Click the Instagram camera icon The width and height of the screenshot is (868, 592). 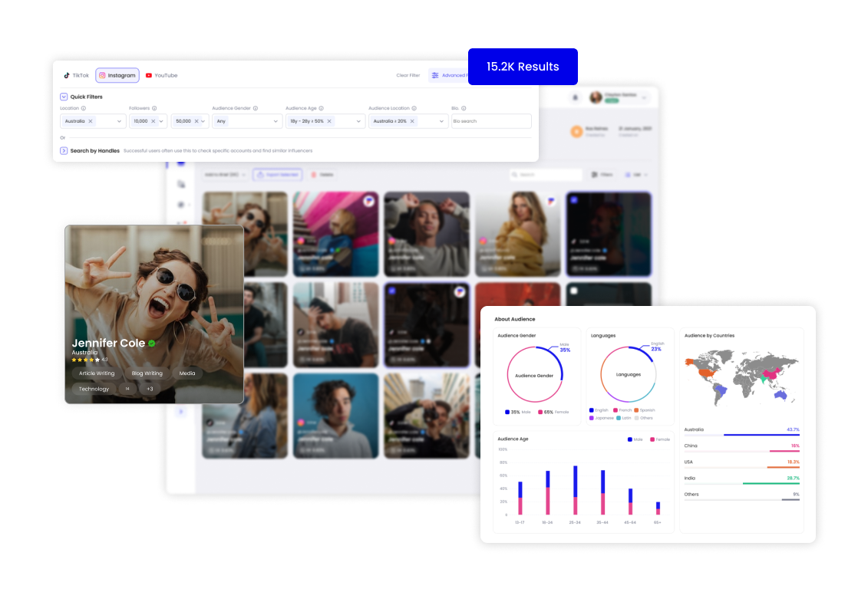point(101,75)
